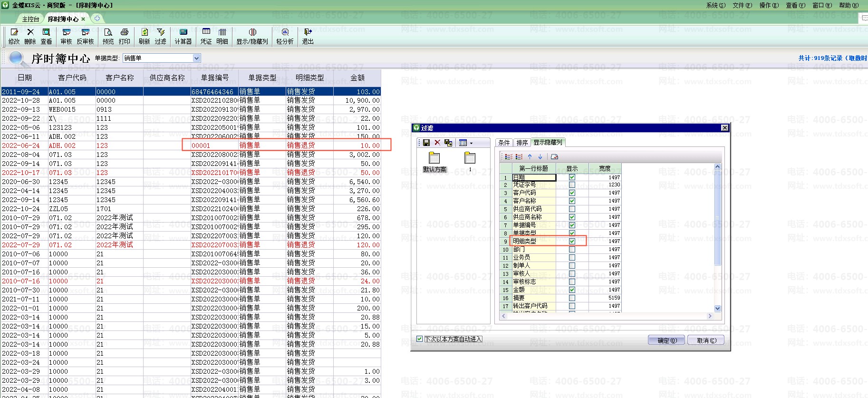Open the 系统(S) menu

[716, 5]
